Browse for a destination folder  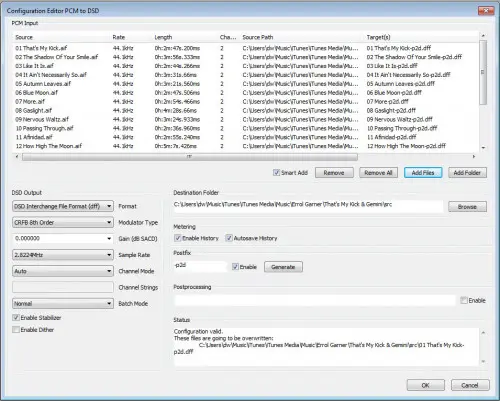point(467,207)
